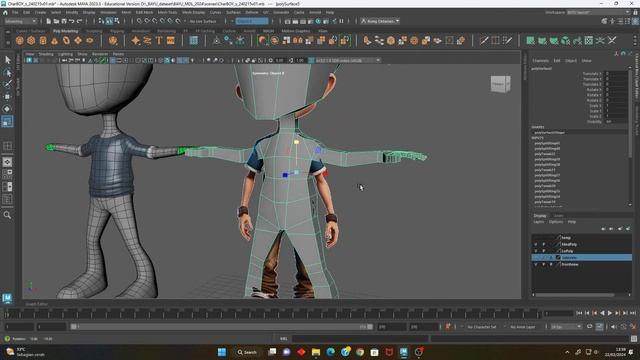This screenshot has height=360, width=640.
Task: Click the New Scene icon in status line
Action: point(49,21)
